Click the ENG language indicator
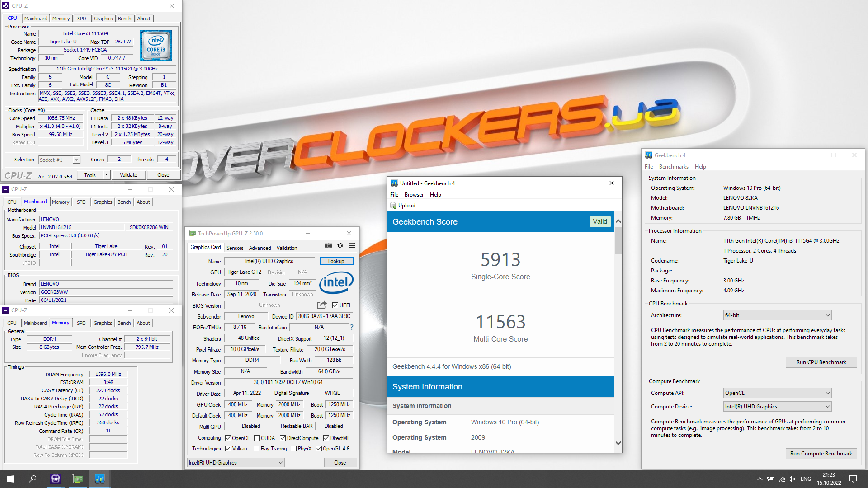The image size is (868, 488). pyautogui.click(x=806, y=479)
